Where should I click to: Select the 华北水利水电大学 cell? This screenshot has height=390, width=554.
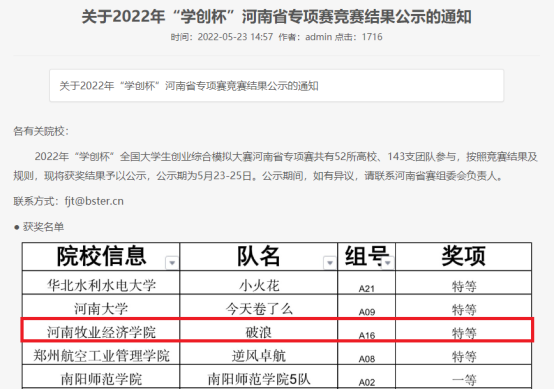coord(101,283)
